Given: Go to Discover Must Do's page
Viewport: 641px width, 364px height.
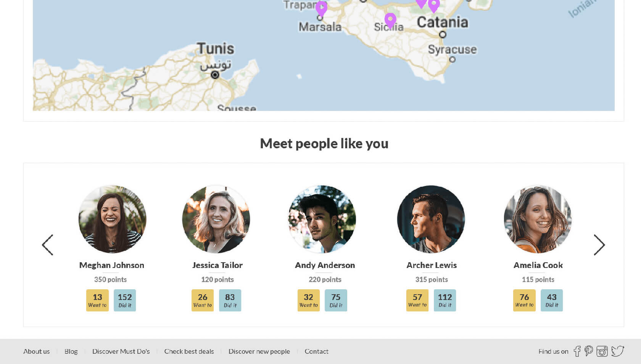Looking at the screenshot, I should 121,351.
